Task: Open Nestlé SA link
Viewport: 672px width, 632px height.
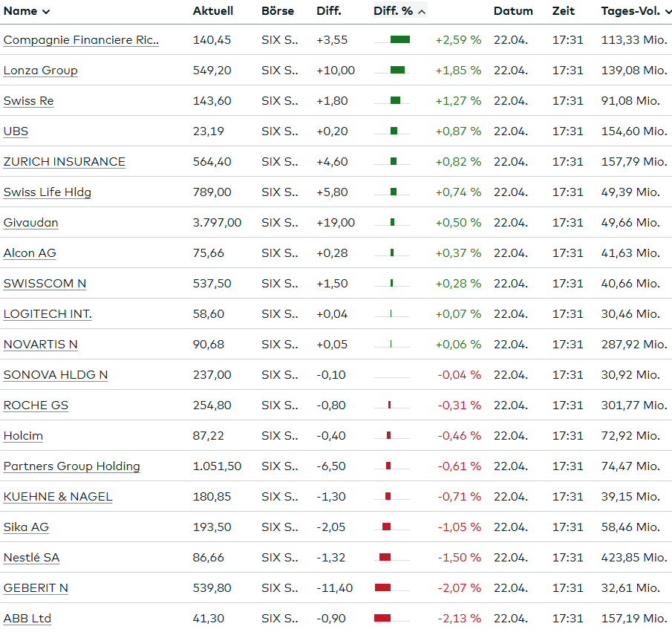Action: [32, 558]
